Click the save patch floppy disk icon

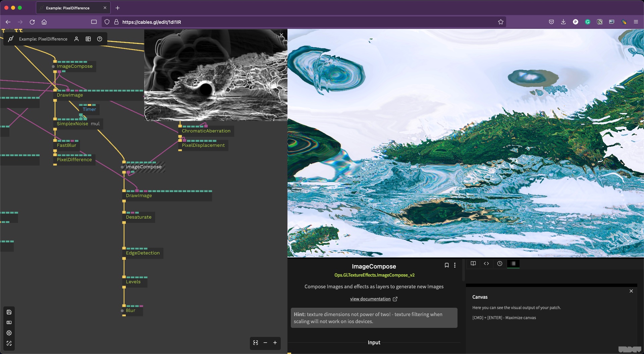click(9, 312)
